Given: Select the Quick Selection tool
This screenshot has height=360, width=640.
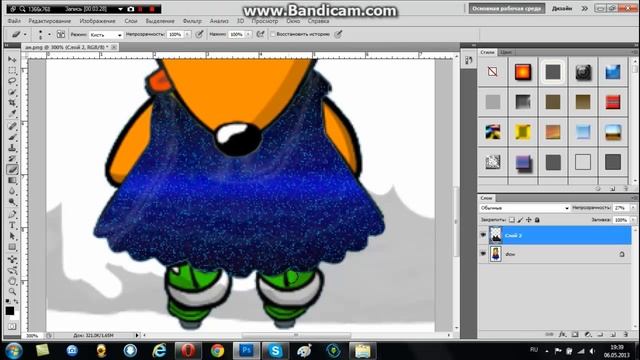Looking at the screenshot, I should [12, 92].
